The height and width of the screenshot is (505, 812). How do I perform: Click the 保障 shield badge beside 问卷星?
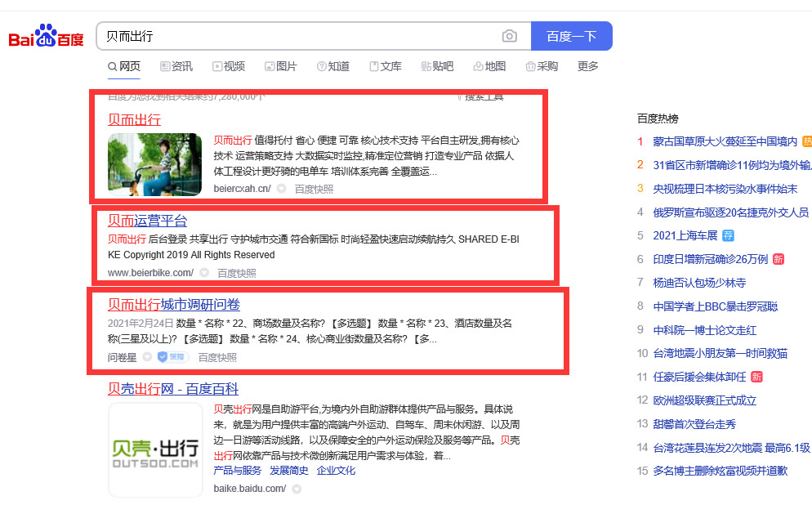(x=172, y=357)
